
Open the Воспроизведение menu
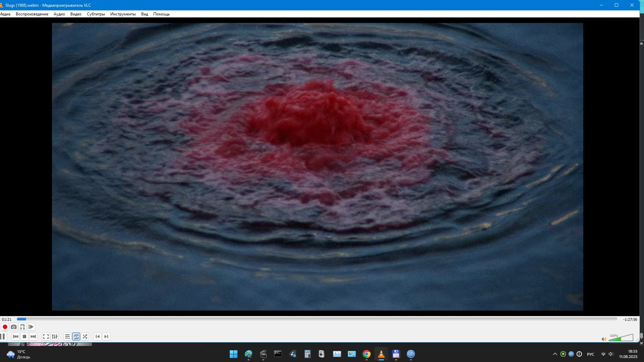click(x=32, y=14)
